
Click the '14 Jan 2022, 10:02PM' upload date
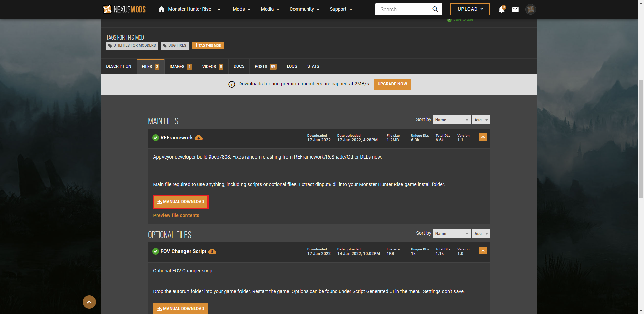coord(359,254)
